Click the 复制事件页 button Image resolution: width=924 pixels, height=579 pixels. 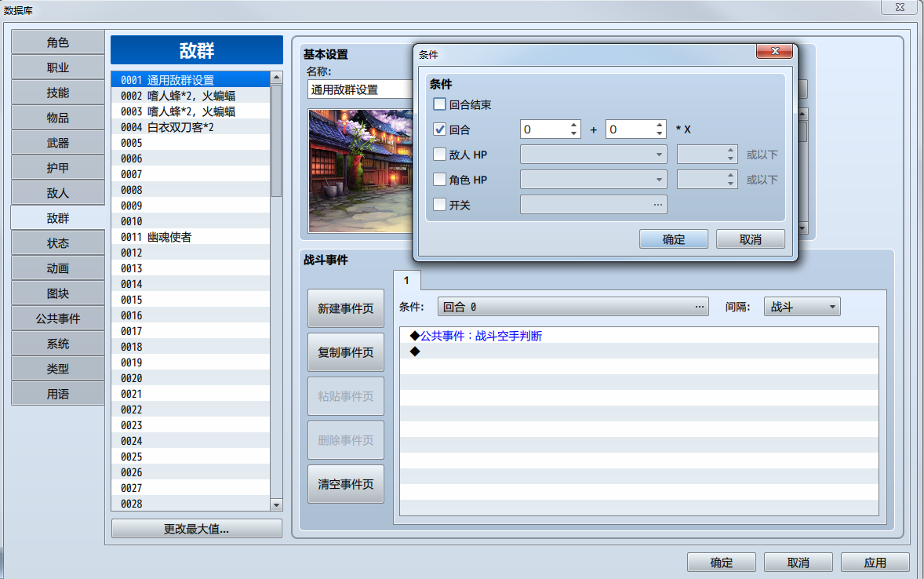click(x=346, y=352)
